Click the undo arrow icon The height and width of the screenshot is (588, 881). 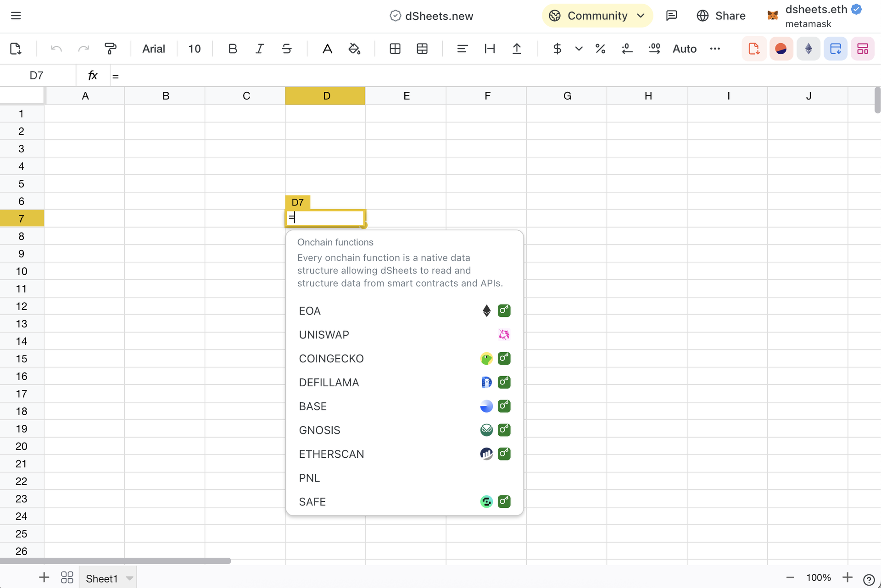(56, 49)
